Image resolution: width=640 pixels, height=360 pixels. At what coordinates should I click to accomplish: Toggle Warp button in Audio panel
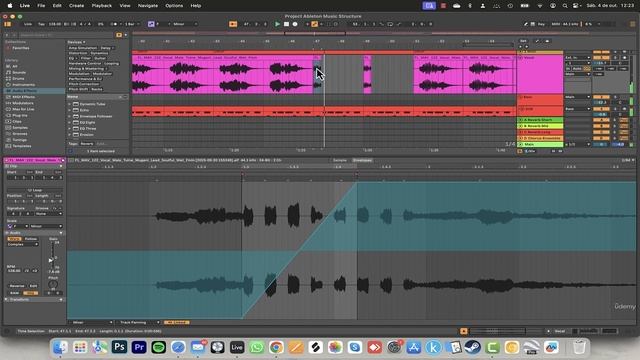coord(14,239)
